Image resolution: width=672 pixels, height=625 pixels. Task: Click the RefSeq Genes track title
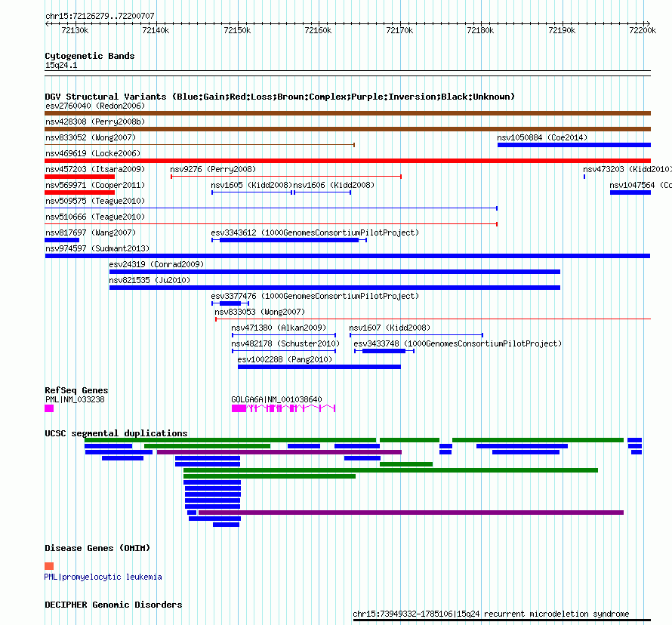point(76,390)
